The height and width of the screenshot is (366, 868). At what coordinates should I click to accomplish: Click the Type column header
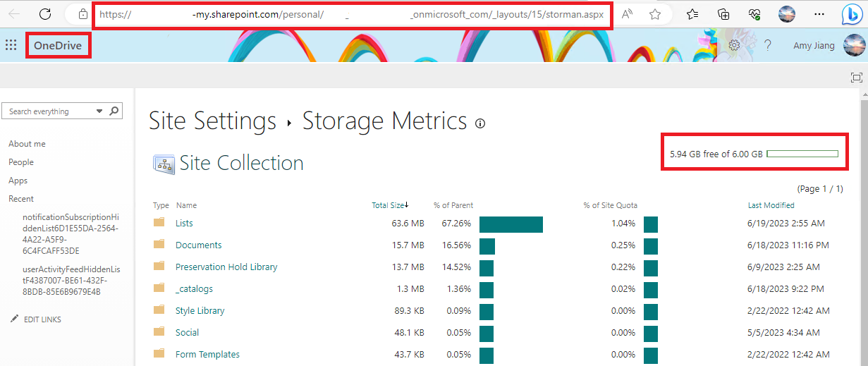click(x=161, y=205)
